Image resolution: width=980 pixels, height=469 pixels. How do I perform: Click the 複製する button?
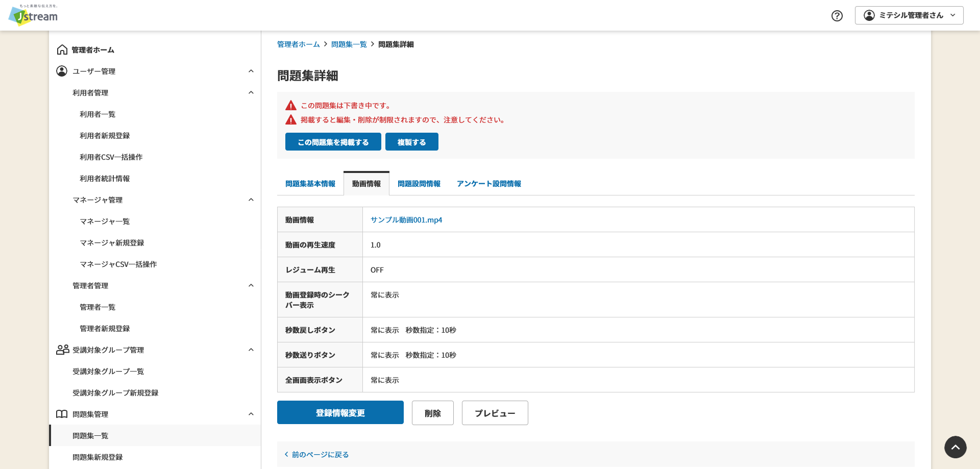pyautogui.click(x=412, y=142)
